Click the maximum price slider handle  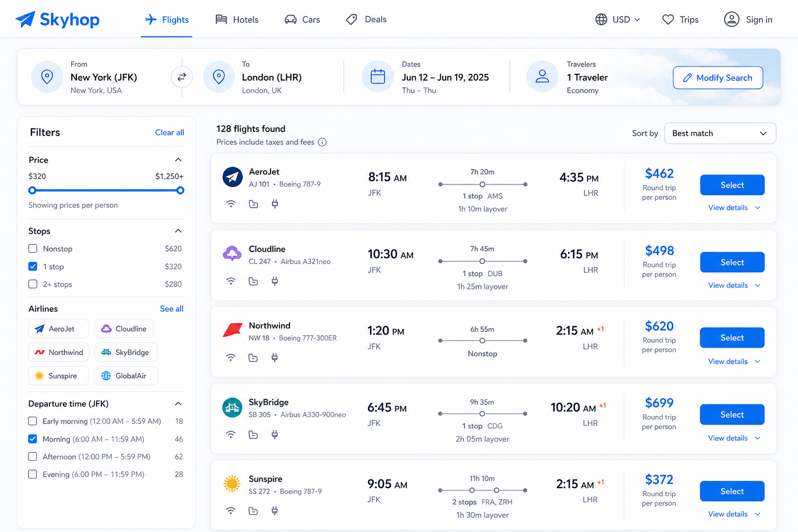[180, 191]
